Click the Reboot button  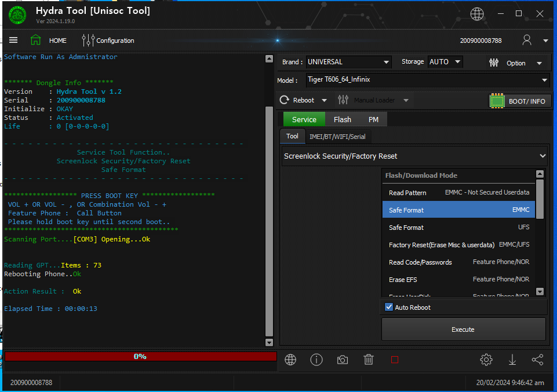(x=303, y=100)
